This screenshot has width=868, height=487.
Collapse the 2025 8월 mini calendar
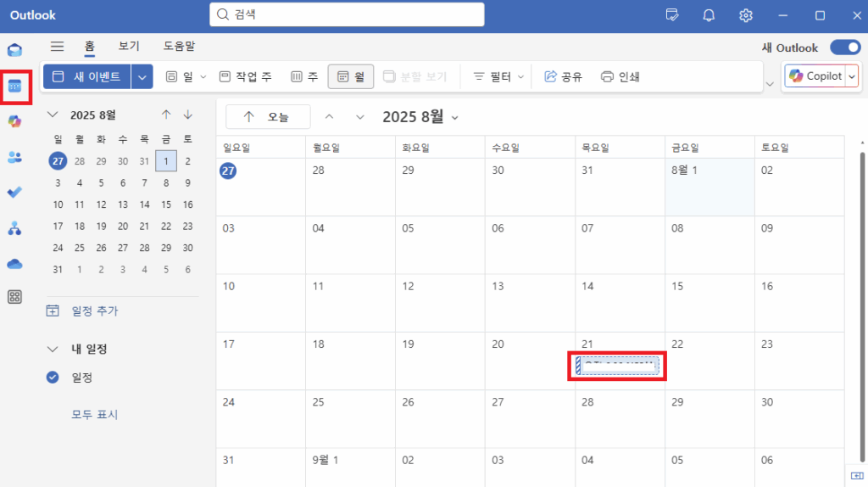(x=53, y=115)
